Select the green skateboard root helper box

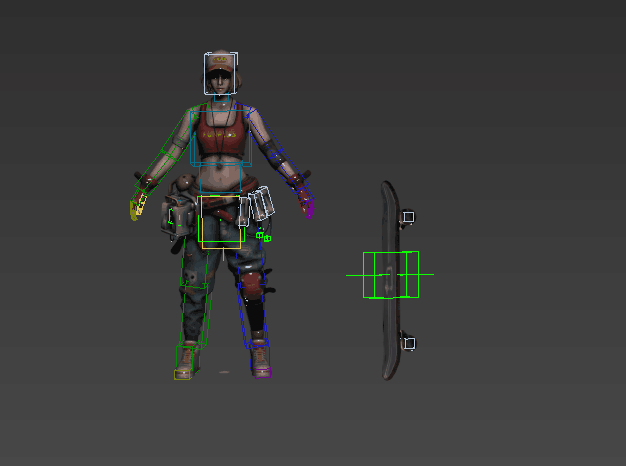390,275
